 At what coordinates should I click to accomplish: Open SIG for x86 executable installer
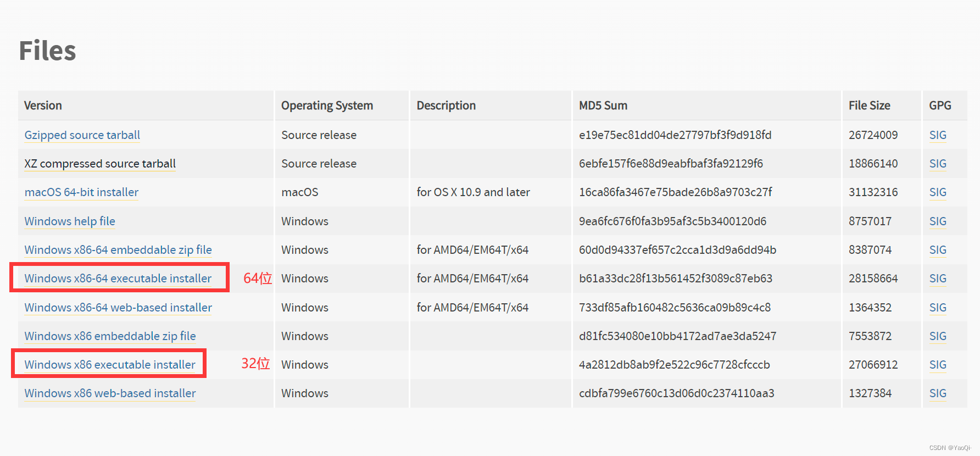pos(938,365)
